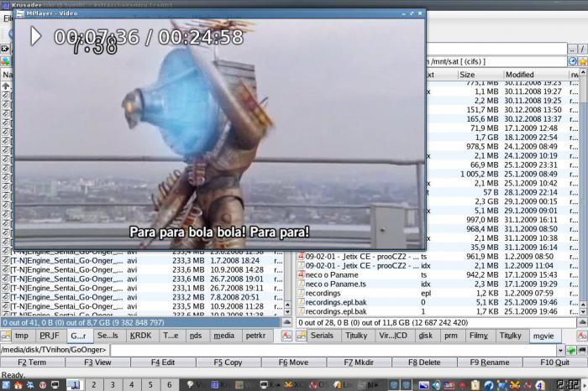Switch to the prm tab
The width and height of the screenshot is (588, 391).
[451, 336]
